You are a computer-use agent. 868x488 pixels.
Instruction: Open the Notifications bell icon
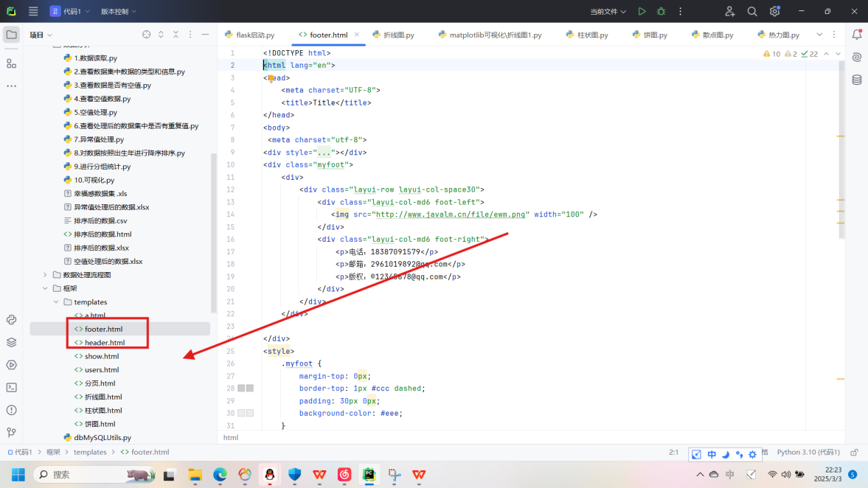[856, 35]
